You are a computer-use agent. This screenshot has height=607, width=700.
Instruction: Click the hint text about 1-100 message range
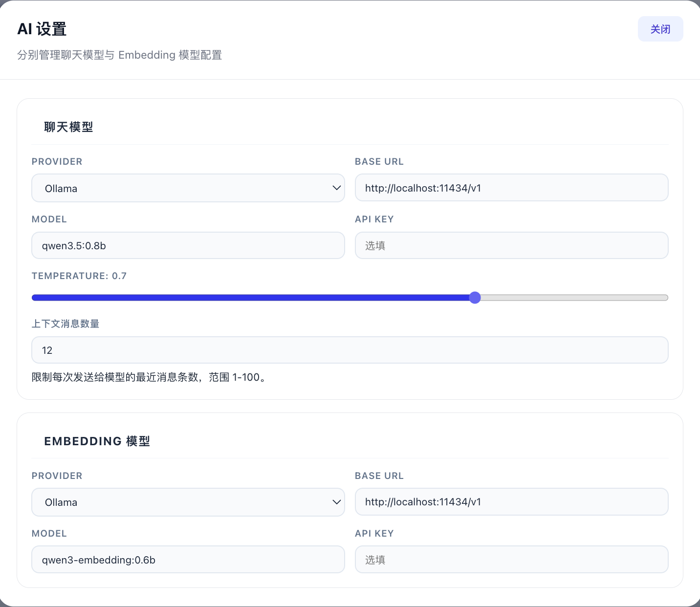(x=149, y=377)
